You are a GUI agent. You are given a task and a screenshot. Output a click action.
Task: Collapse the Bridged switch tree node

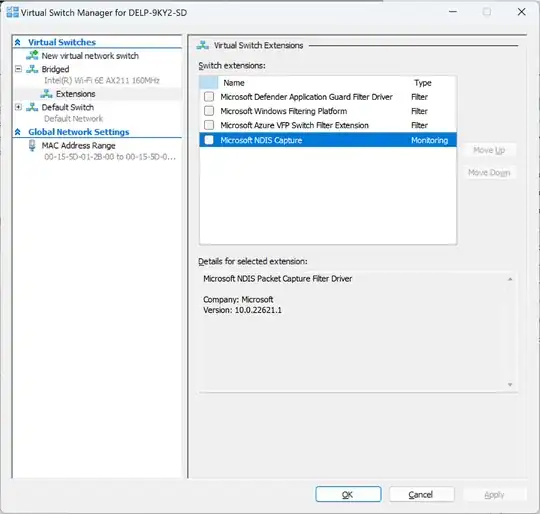point(18,69)
